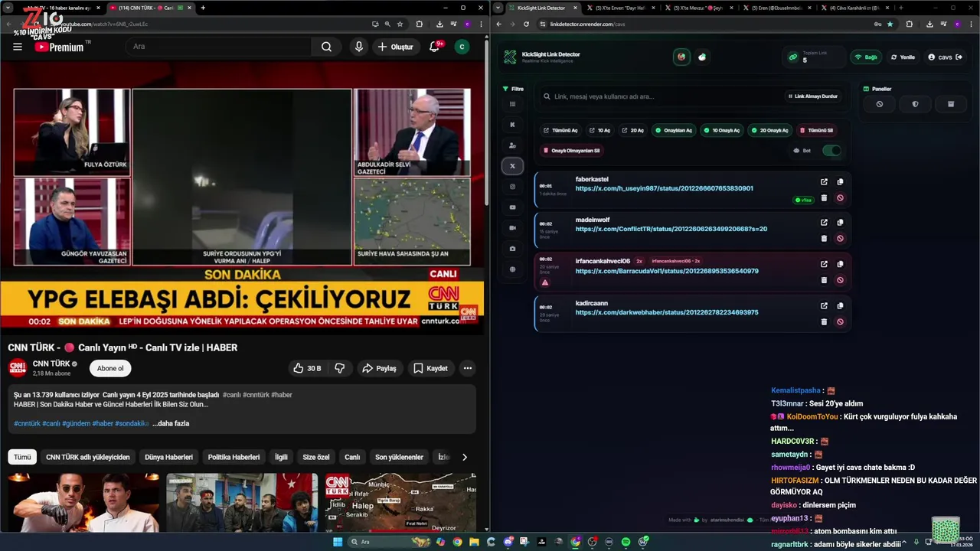Image resolution: width=980 pixels, height=551 pixels.
Task: Open YouTube account avatar menu
Action: 462,47
